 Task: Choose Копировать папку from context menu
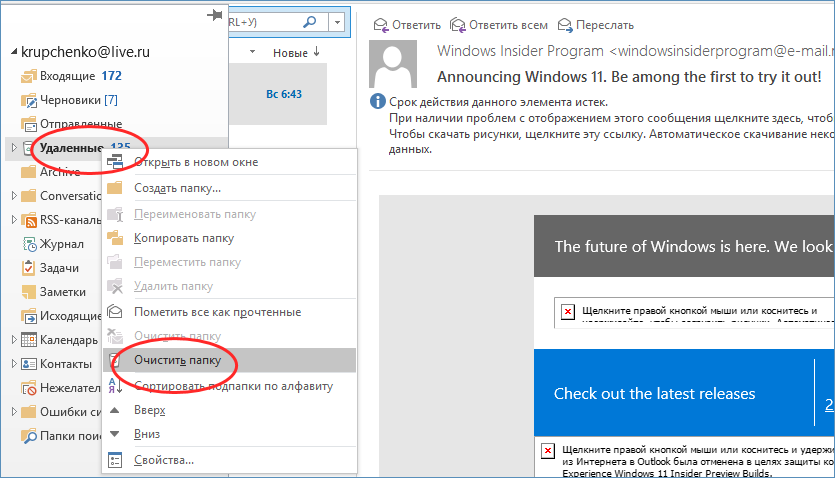tap(229, 238)
